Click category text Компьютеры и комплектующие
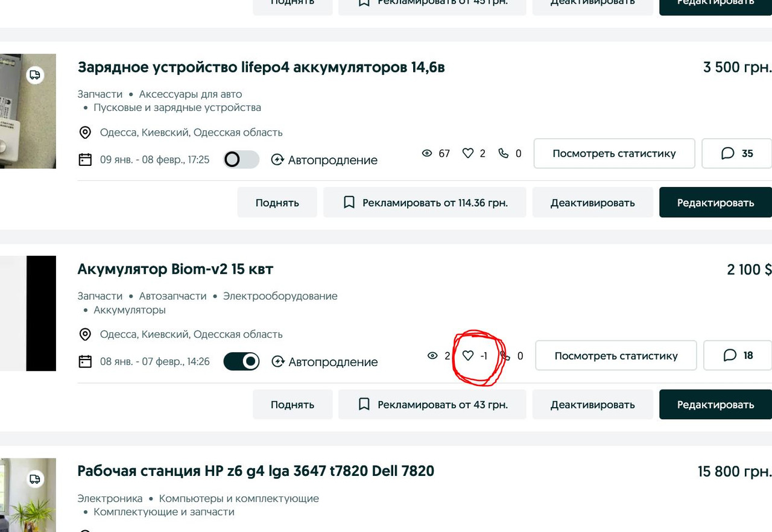Screen dimensions: 772x532 tap(239, 499)
